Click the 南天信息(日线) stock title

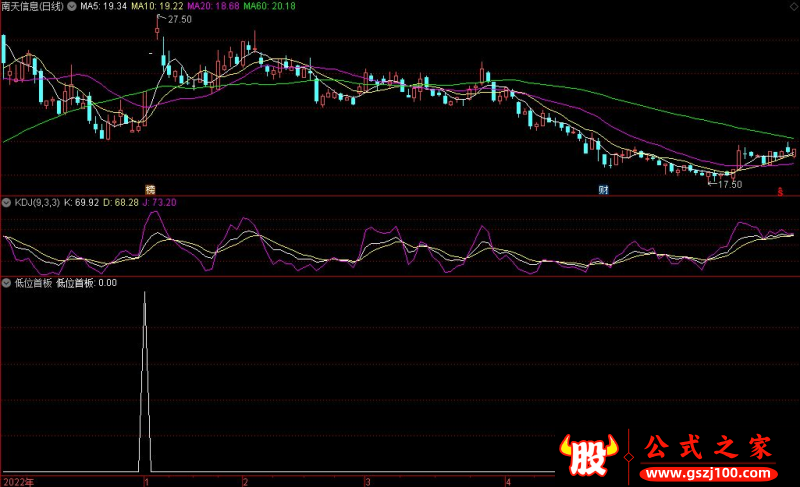click(32, 6)
